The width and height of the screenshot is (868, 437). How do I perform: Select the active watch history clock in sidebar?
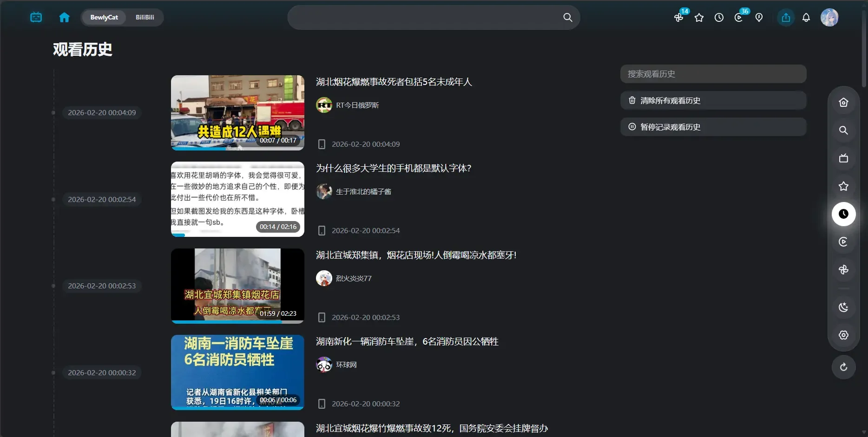pos(843,214)
